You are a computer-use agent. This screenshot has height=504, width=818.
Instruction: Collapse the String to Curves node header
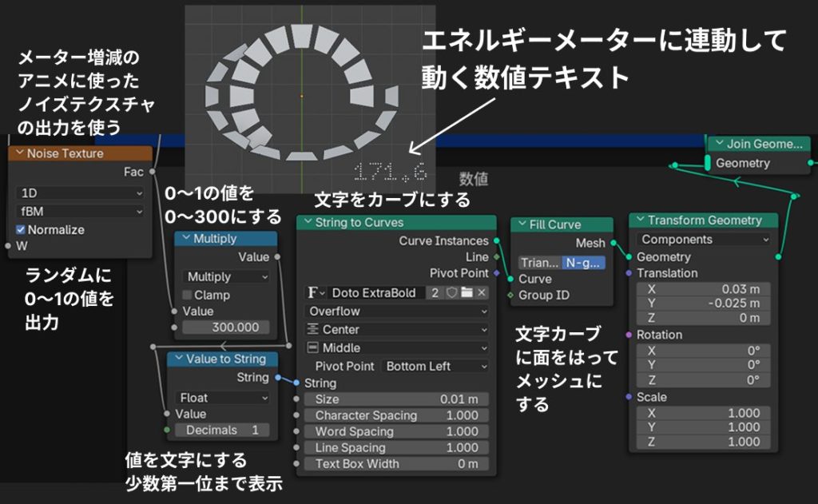(x=307, y=223)
